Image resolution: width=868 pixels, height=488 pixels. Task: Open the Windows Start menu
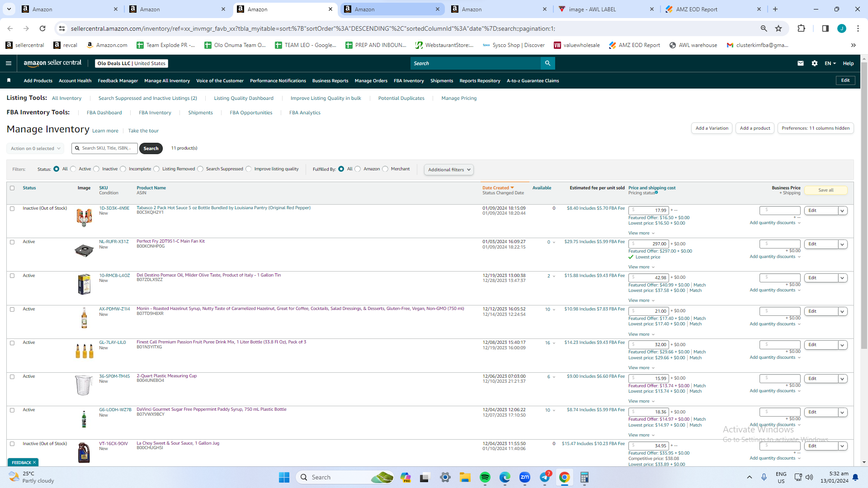[x=284, y=477]
